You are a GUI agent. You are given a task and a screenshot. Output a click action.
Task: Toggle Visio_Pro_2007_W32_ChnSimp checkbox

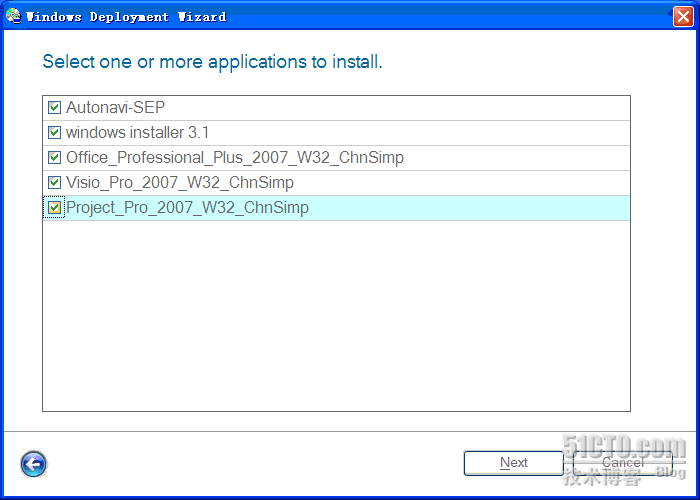[54, 183]
